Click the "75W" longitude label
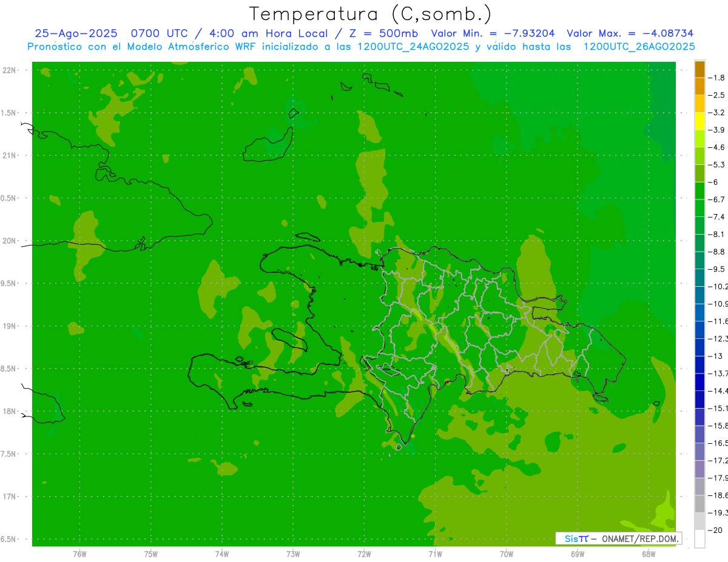The width and height of the screenshot is (728, 562). click(x=150, y=554)
